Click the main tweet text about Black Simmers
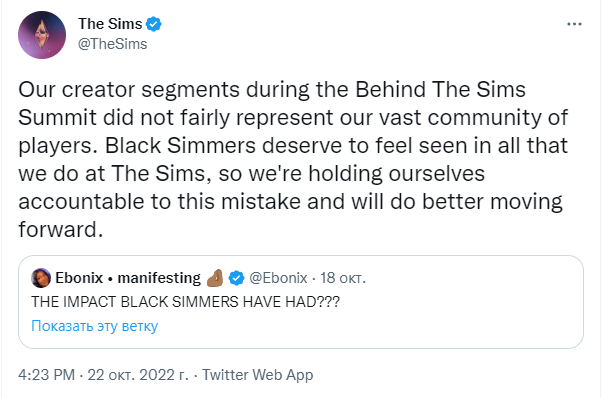The height and width of the screenshot is (398, 603). click(293, 159)
